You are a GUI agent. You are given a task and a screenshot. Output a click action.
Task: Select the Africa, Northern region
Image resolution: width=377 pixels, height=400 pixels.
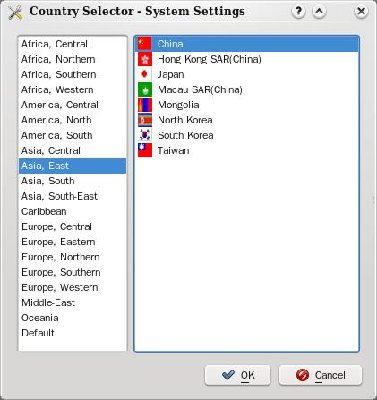(x=72, y=59)
